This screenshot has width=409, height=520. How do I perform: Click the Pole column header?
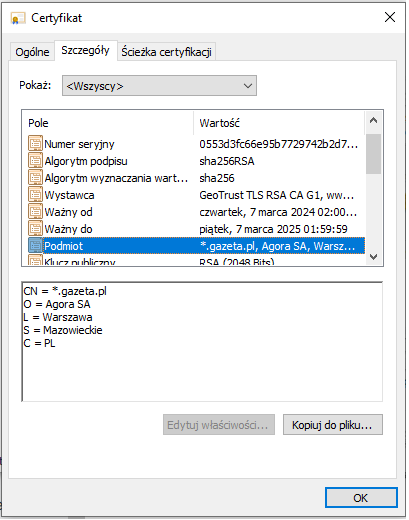pos(108,123)
